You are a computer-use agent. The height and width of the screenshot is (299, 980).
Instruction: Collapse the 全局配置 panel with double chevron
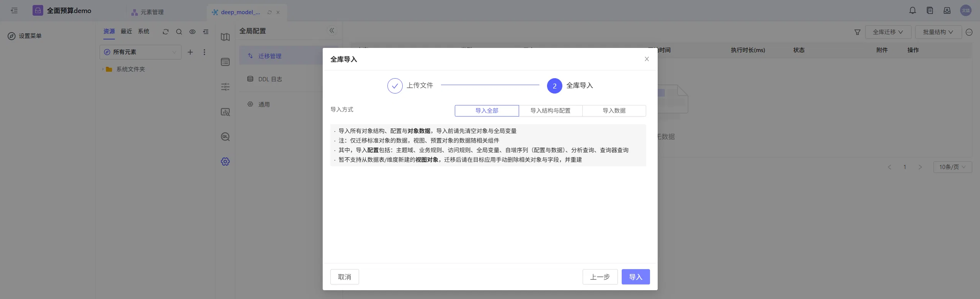[332, 31]
